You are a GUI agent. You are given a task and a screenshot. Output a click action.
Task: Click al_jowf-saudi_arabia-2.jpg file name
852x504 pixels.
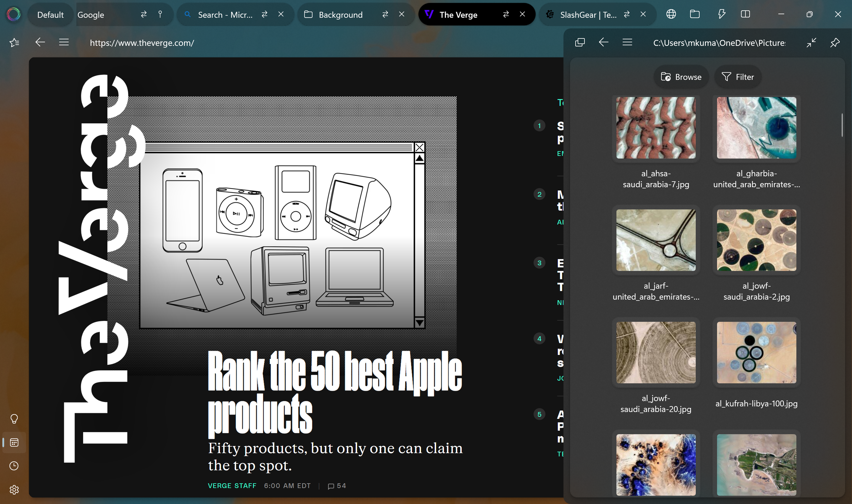click(x=756, y=291)
